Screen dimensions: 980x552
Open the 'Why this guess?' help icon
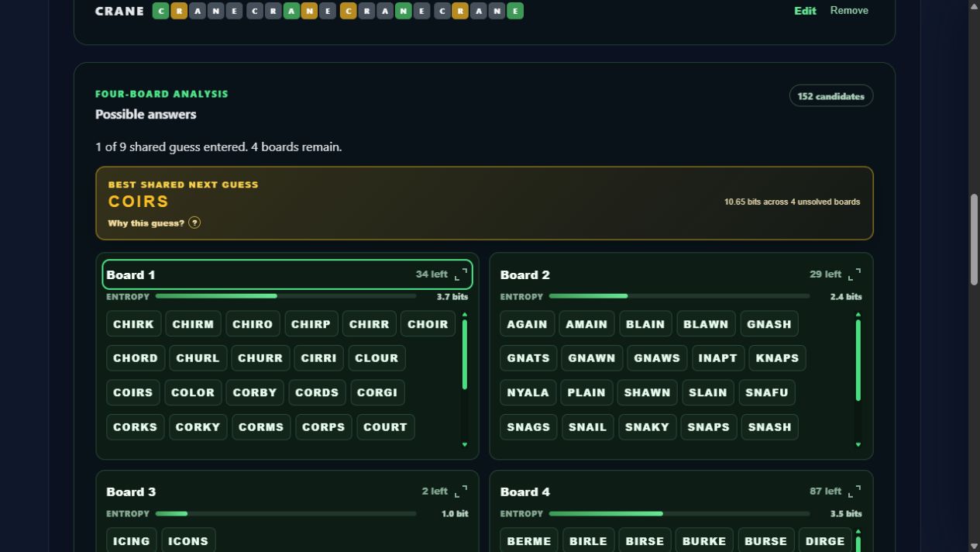pyautogui.click(x=194, y=223)
